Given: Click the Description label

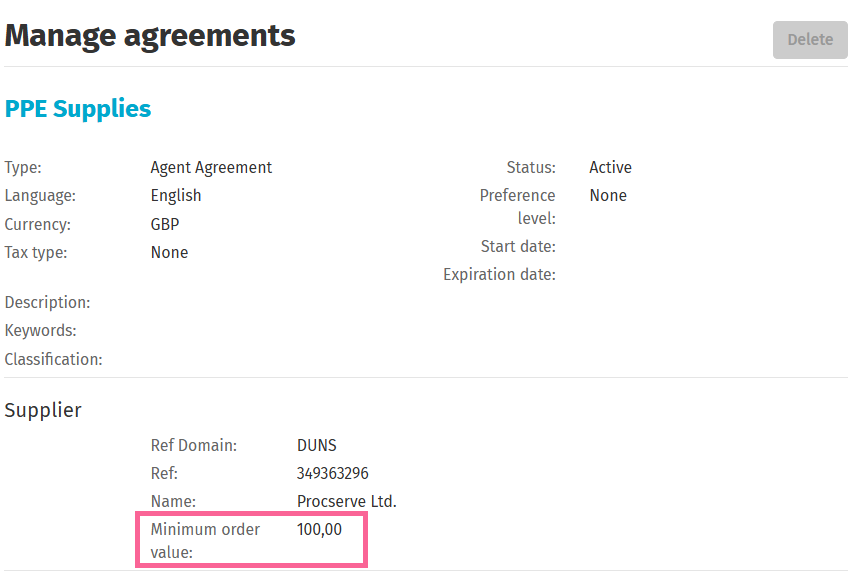Looking at the screenshot, I should coord(47,302).
